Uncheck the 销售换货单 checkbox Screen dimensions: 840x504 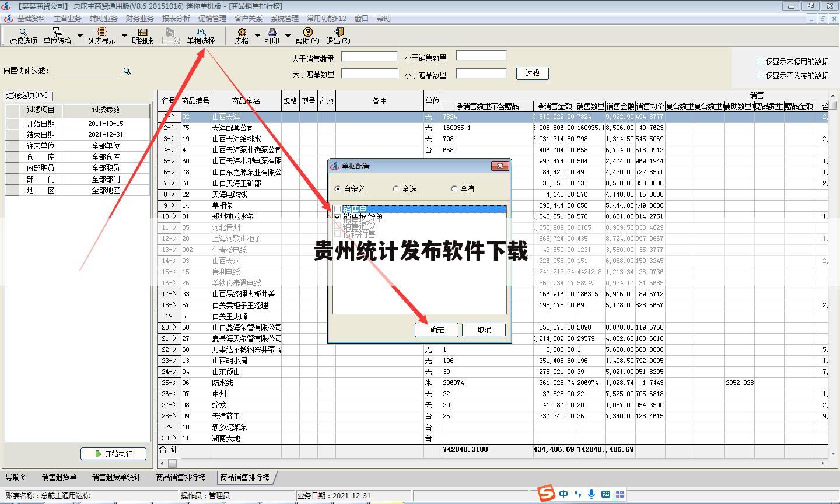point(338,216)
